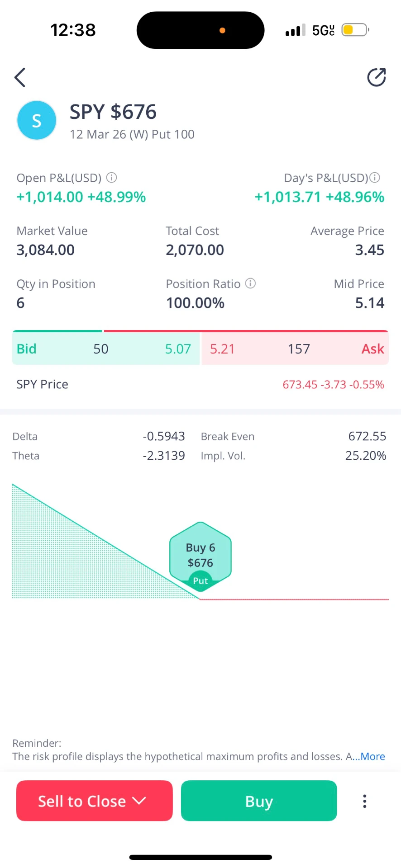Image resolution: width=401 pixels, height=868 pixels.
Task: Go back using the left arrow icon
Action: (19, 77)
